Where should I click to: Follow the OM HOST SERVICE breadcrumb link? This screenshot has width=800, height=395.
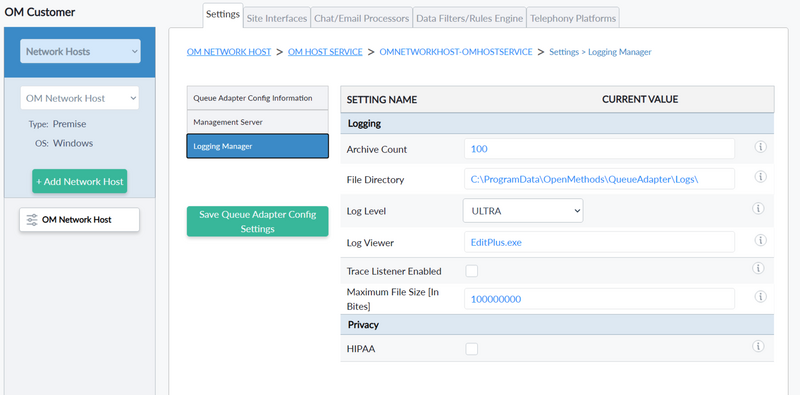325,52
